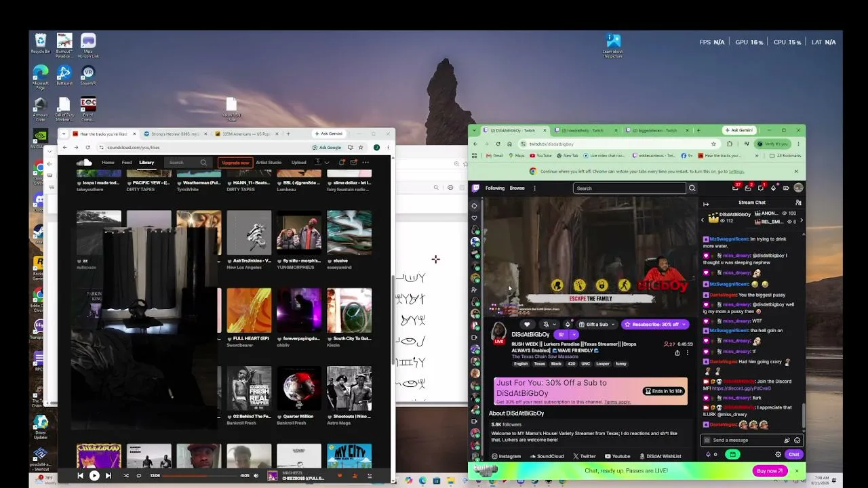Open SoundCloud messages envelope
The image size is (868, 488).
pos(353,163)
